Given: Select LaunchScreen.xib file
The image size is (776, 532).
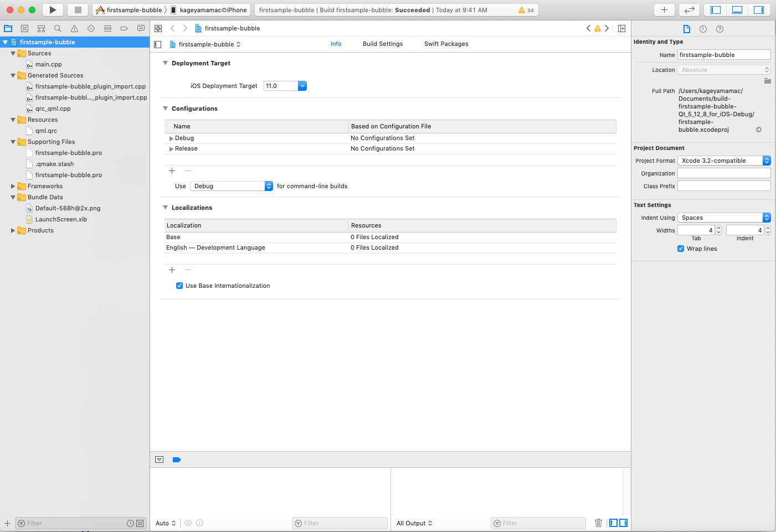Looking at the screenshot, I should [61, 219].
